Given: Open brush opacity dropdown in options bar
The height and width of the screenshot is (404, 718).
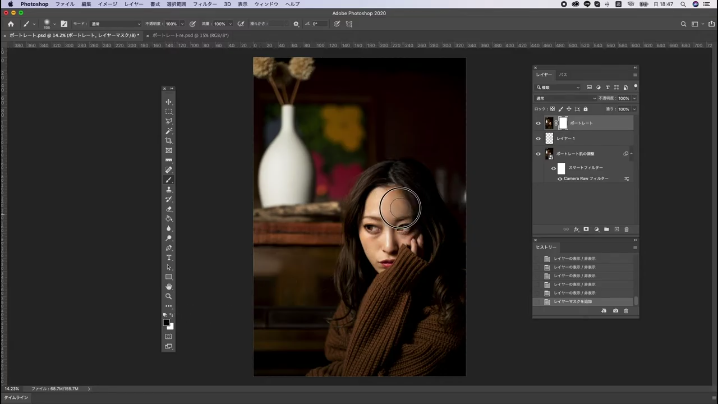Looking at the screenshot, I should [x=182, y=24].
